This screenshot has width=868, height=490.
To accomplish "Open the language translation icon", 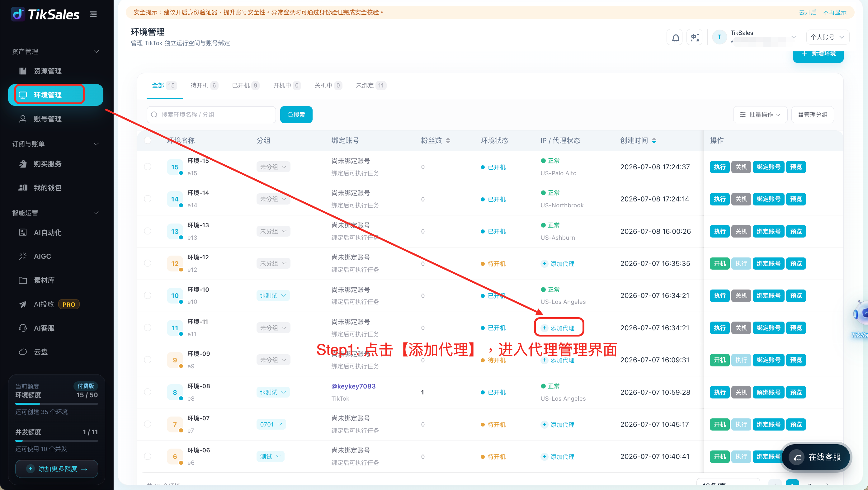I will 695,37.
